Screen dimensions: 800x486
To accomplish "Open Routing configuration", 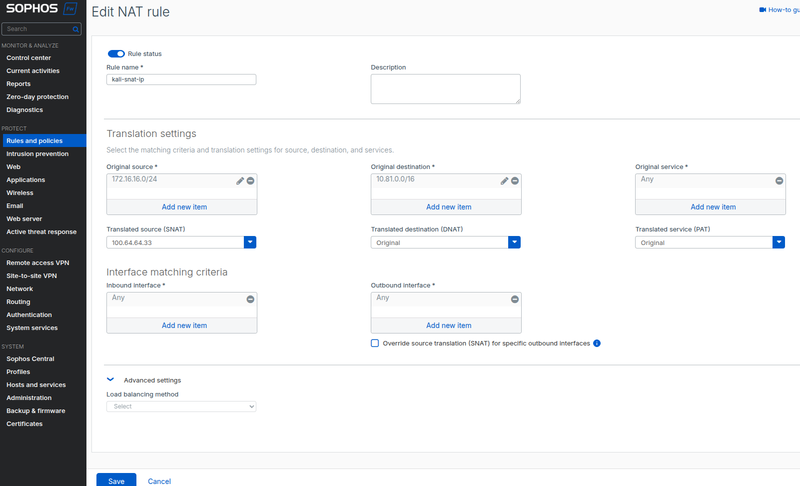I will coord(18,302).
